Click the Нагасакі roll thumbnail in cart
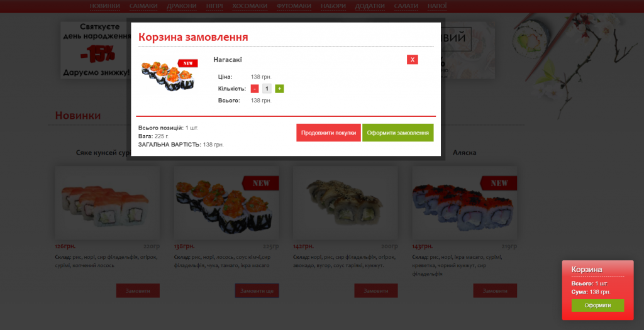This screenshot has height=330, width=644. click(x=170, y=75)
